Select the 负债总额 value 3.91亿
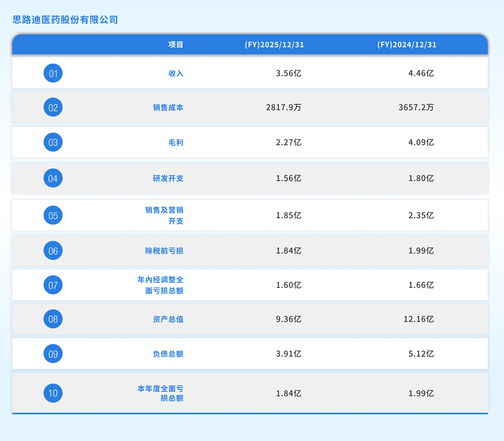The height and width of the screenshot is (441, 504). click(289, 354)
